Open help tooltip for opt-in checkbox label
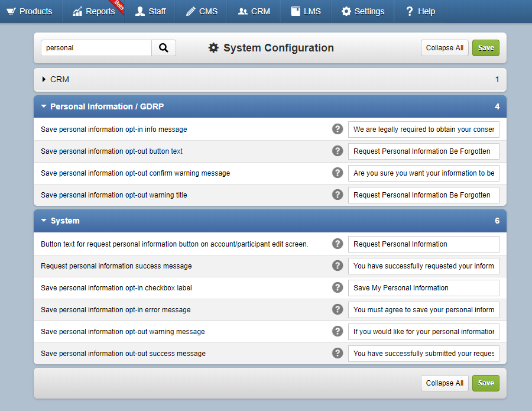532x411 pixels. tap(338, 287)
